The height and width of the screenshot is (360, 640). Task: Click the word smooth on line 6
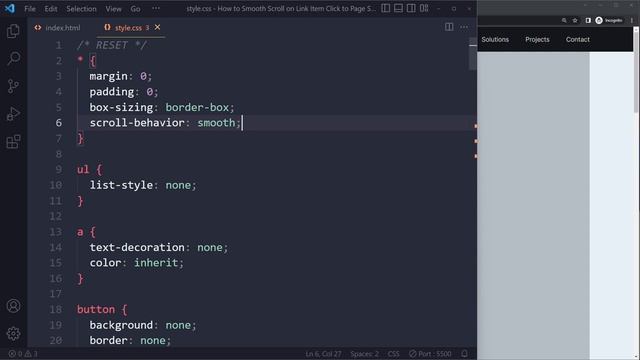tap(216, 123)
